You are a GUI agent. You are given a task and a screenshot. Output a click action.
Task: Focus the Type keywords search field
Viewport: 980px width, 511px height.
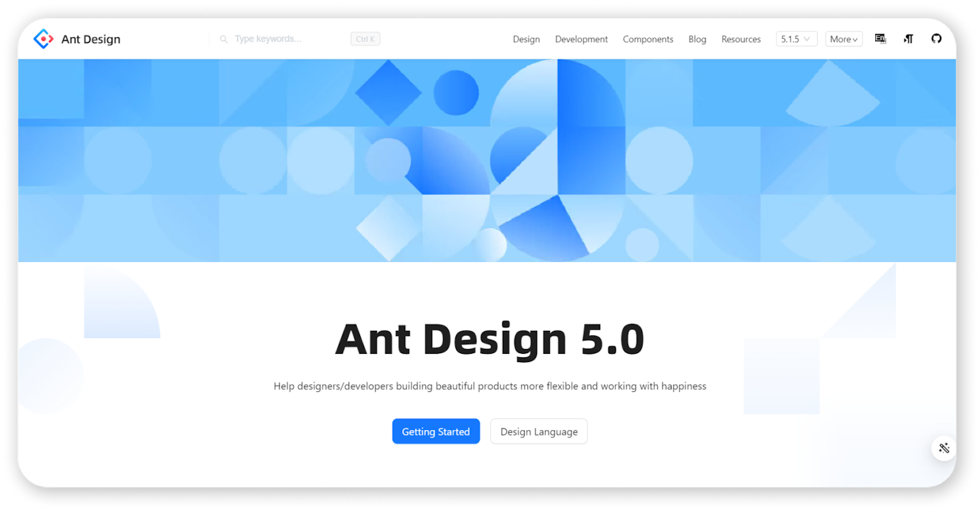tap(286, 39)
